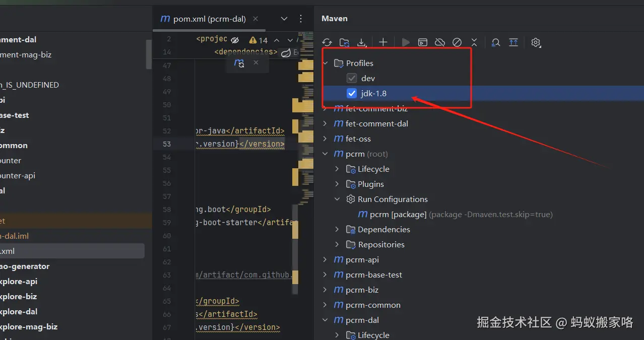Select _IS_UNDEFINED item in project tree

click(29, 85)
